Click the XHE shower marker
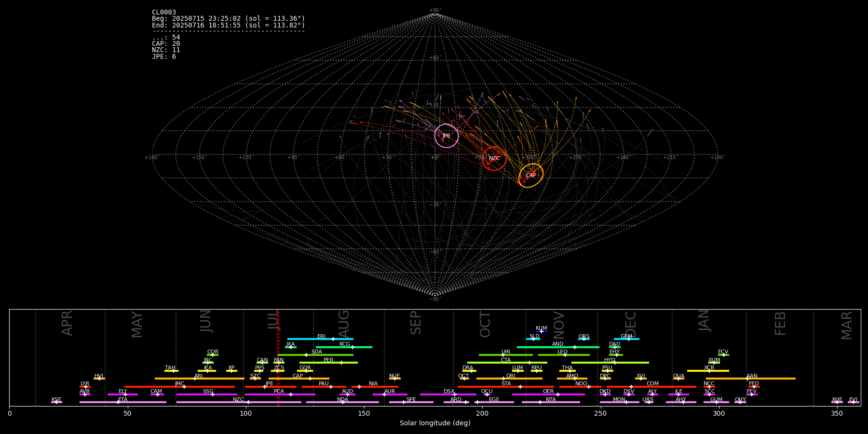 tap(837, 402)
